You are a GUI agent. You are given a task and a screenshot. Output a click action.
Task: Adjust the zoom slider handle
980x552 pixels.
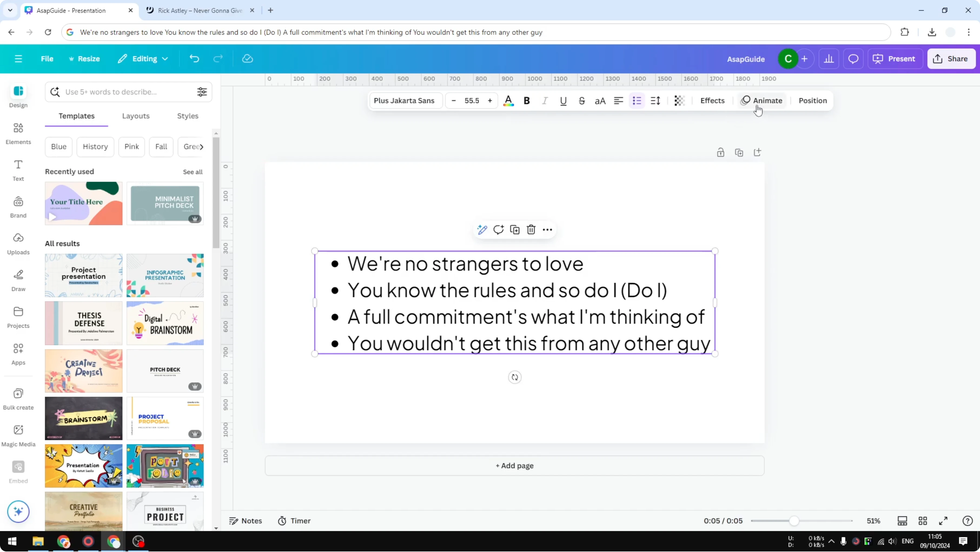[x=794, y=521]
